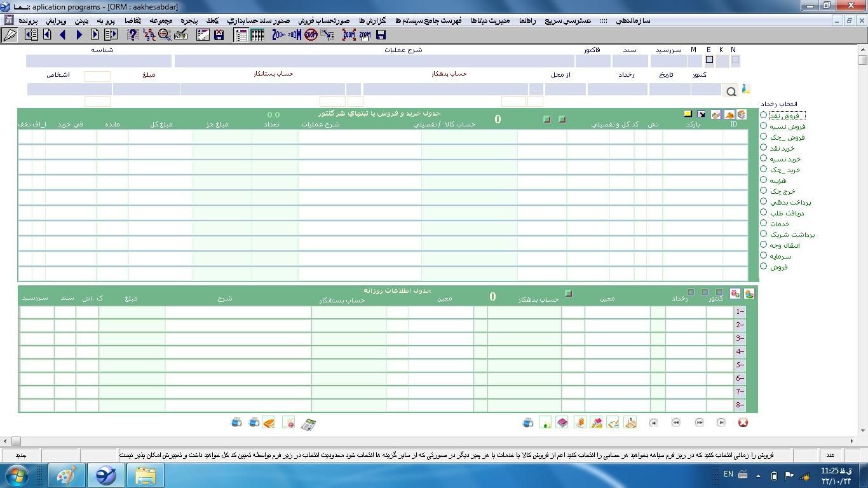The width and height of the screenshot is (868, 488).
Task: Click the شرح عمليات input field at top
Action: point(374,61)
